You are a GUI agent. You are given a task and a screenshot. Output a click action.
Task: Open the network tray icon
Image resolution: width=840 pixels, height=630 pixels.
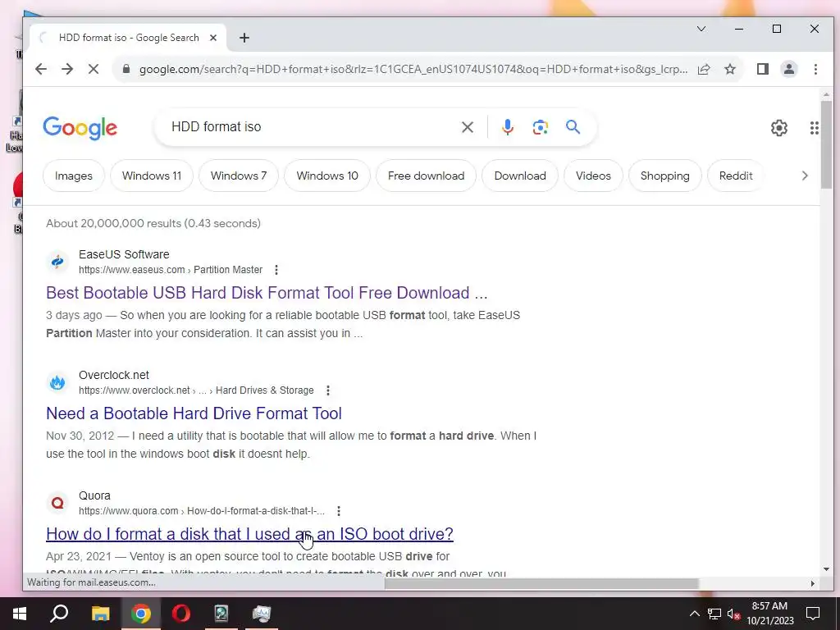714,614
